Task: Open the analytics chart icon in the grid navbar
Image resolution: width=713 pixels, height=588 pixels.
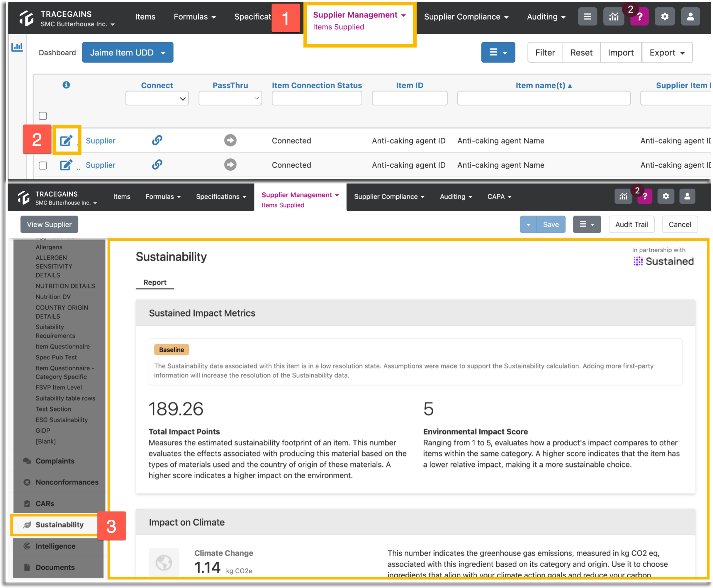Action: point(614,16)
